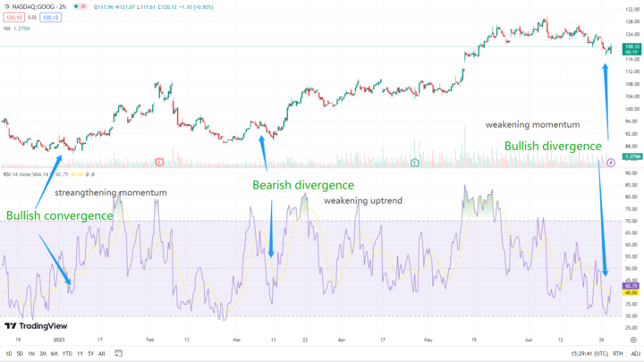Select the 5Y time range
Screen dimensions: 644x362
pyautogui.click(x=90, y=353)
